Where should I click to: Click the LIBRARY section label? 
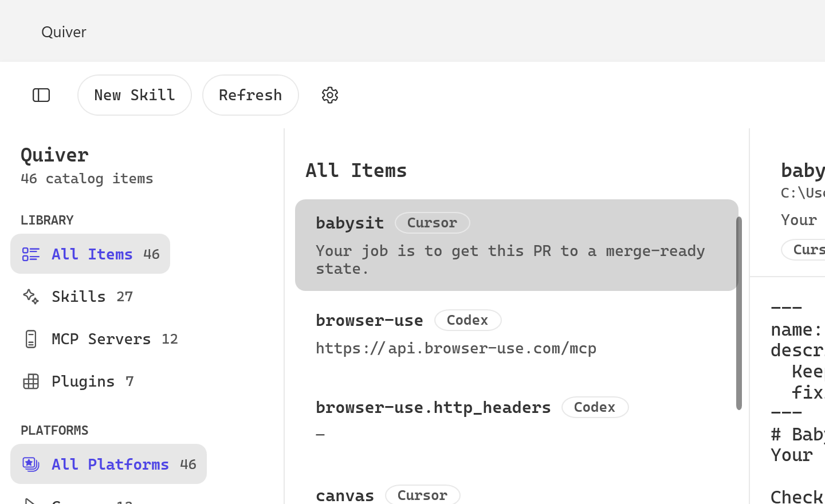(x=47, y=220)
